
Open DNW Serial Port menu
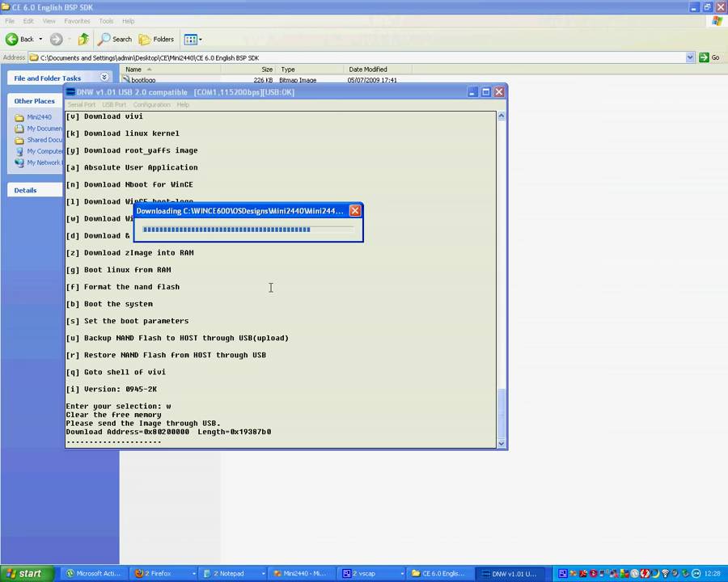click(x=81, y=105)
